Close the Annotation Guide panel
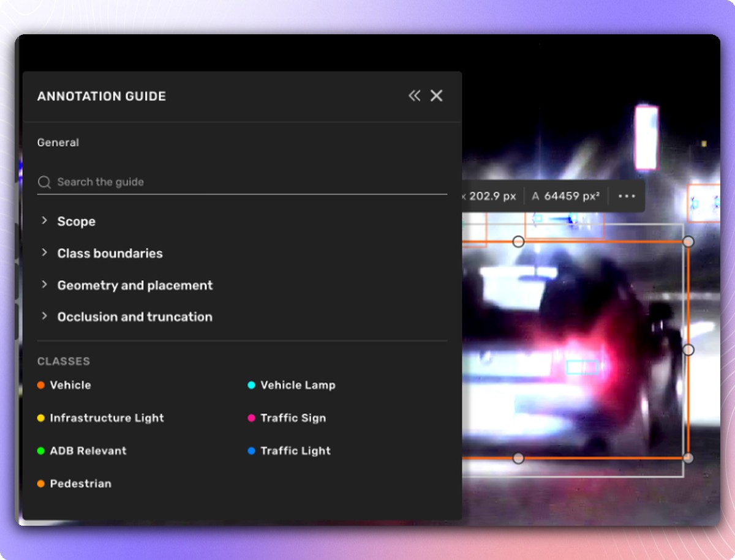The image size is (735, 560). point(436,95)
